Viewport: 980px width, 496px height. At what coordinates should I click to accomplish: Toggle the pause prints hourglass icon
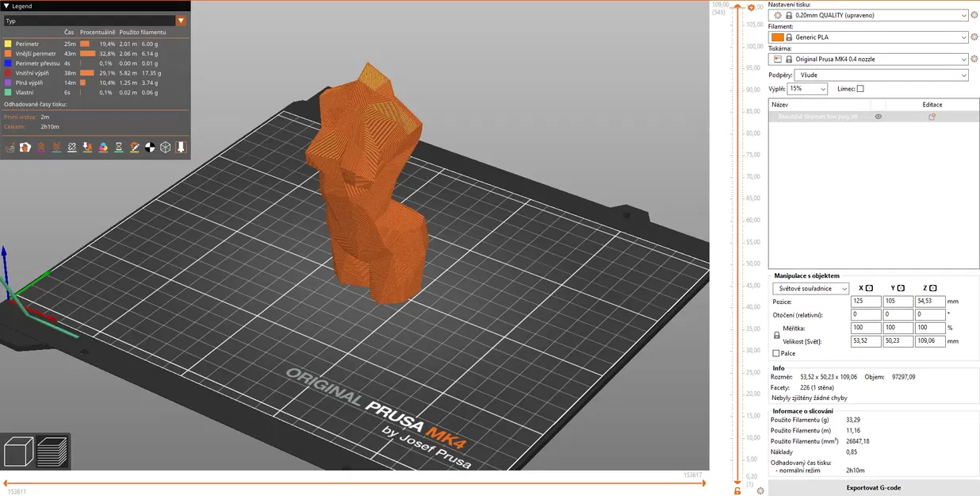click(119, 147)
